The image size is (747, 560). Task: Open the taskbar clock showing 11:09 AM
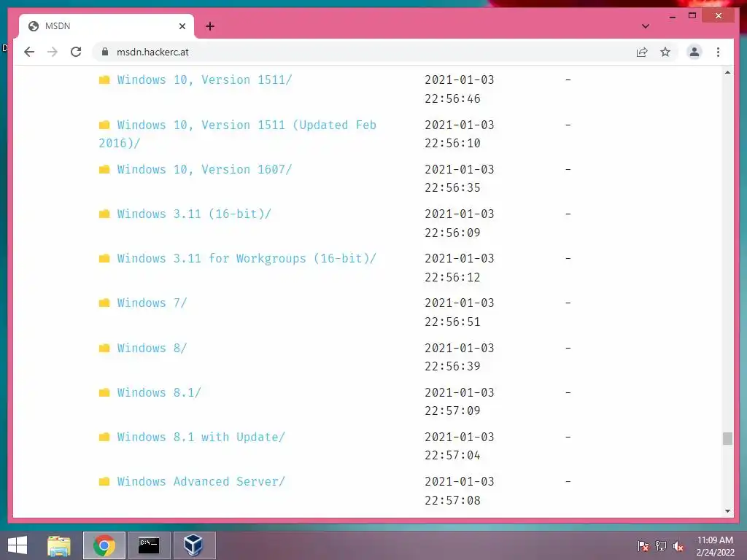tap(715, 545)
